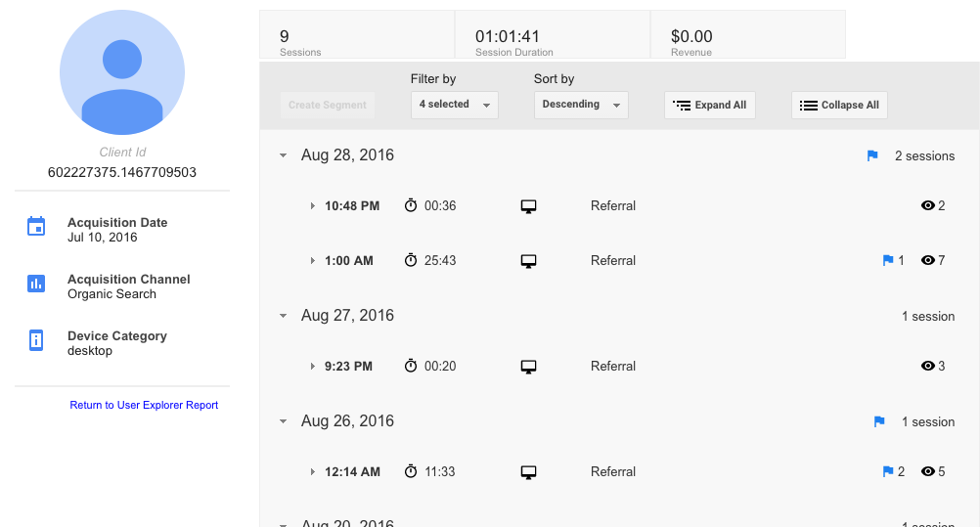The height and width of the screenshot is (527, 980).
Task: Click eye pageview icon on 9:23 PM session
Action: pyautogui.click(x=928, y=367)
